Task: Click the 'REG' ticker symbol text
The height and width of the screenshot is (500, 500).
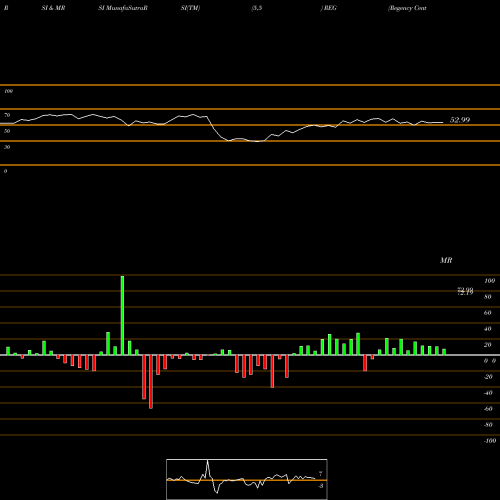Action: click(x=330, y=8)
